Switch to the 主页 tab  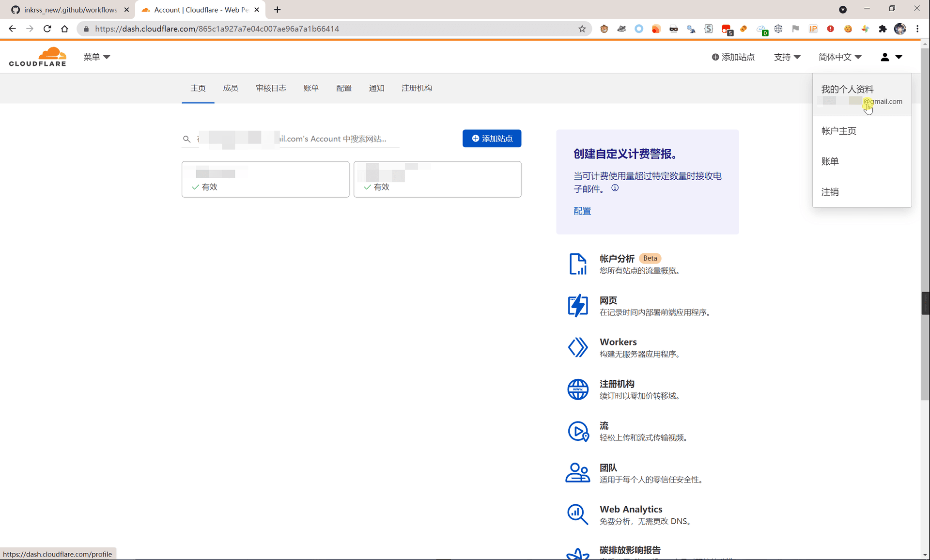point(198,88)
